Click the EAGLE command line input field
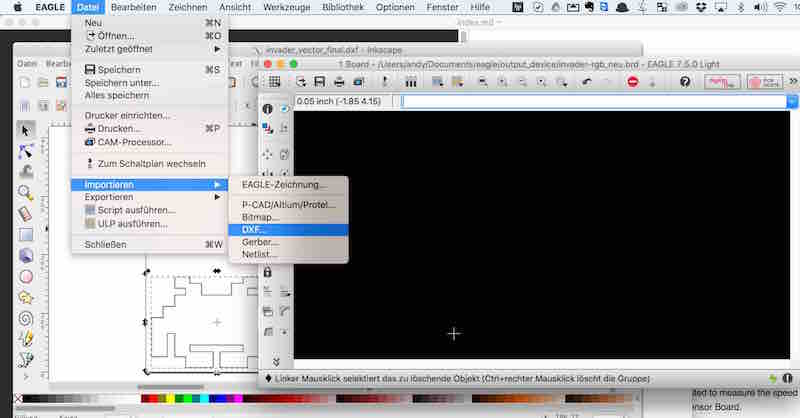The width and height of the screenshot is (800, 418). tap(594, 101)
